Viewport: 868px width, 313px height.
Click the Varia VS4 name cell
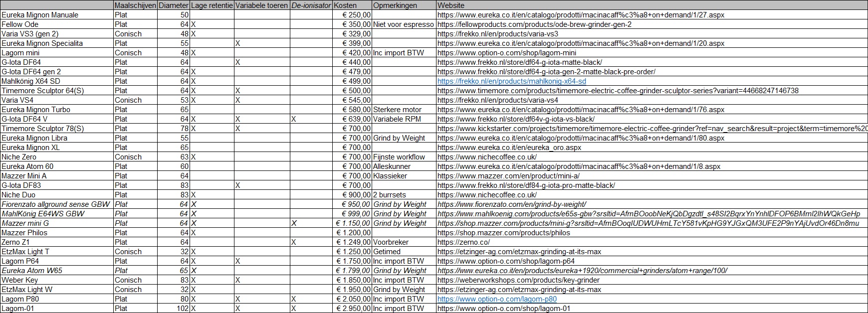[57, 100]
